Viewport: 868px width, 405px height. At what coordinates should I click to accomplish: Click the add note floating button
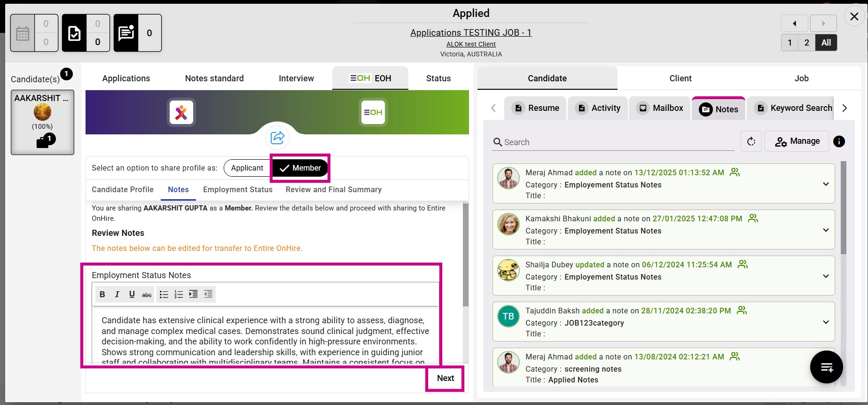[826, 367]
